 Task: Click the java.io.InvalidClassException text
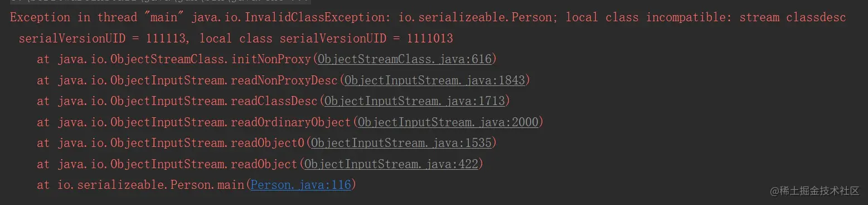point(290,17)
